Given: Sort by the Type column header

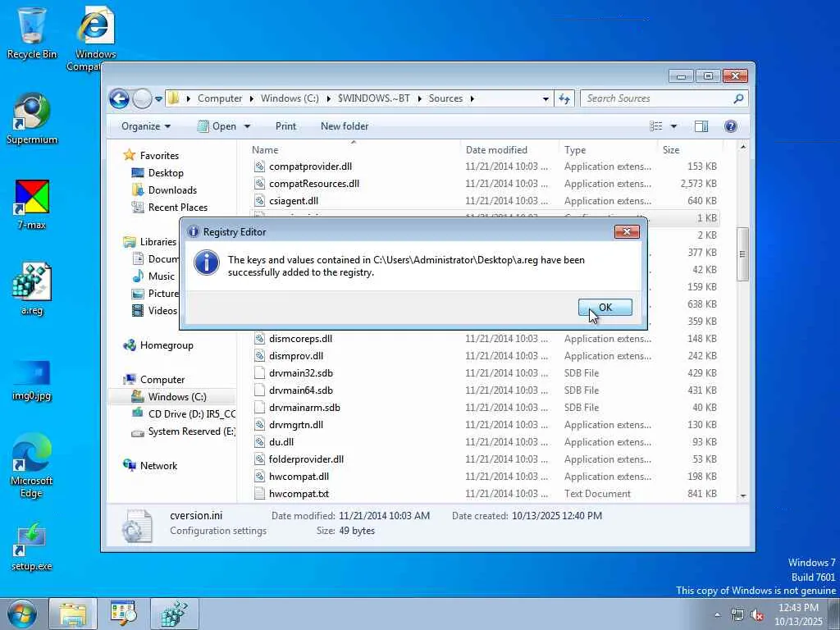Looking at the screenshot, I should pos(608,150).
